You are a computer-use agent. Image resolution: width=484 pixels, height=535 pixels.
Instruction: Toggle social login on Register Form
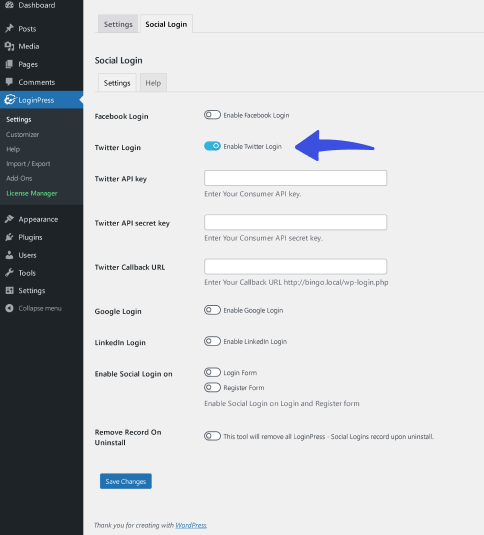(212, 387)
